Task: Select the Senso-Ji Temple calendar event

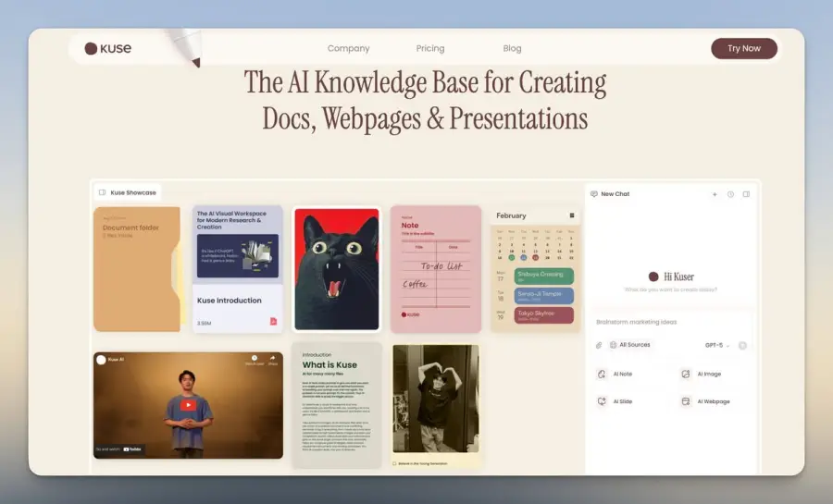Action: (543, 296)
